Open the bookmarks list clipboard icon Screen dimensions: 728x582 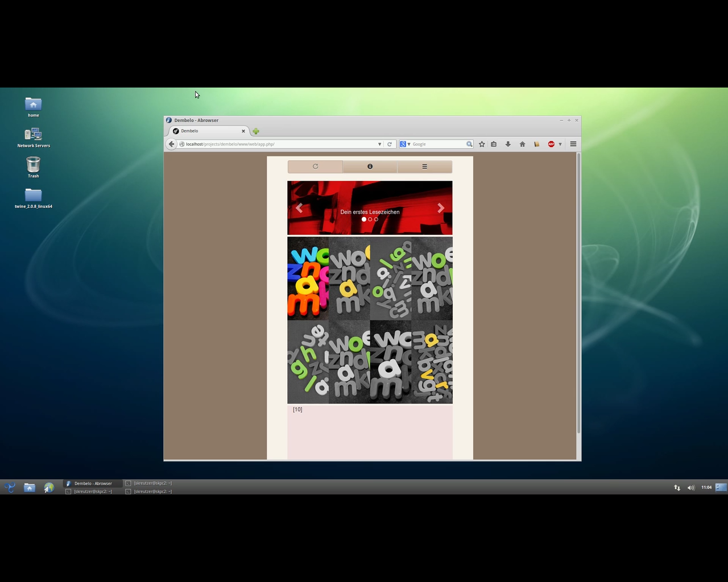pos(494,144)
